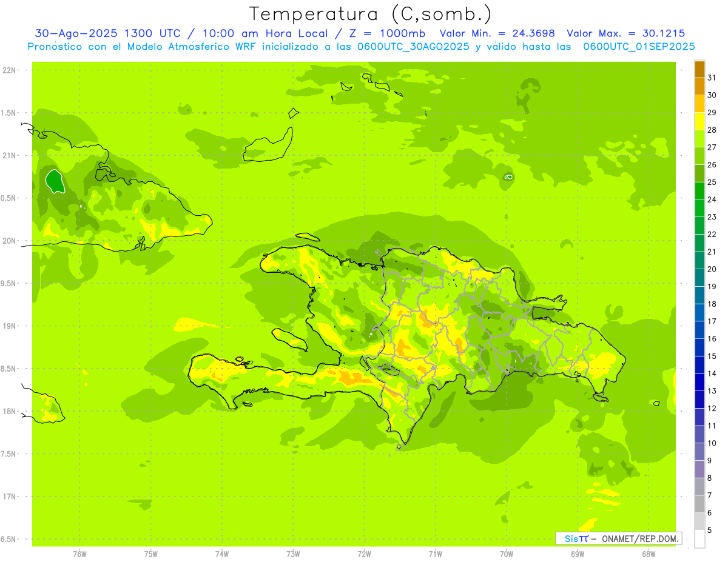Select 'Valor Max. = 30.1215' text
The width and height of the screenshot is (728, 562).
625,33
